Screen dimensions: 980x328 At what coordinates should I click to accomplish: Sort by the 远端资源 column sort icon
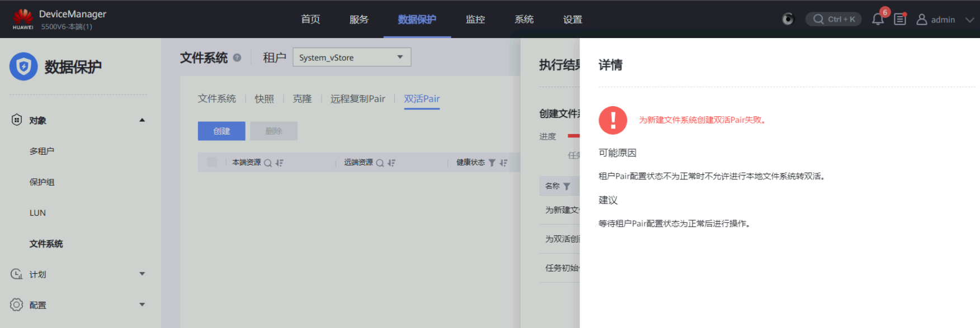(392, 163)
